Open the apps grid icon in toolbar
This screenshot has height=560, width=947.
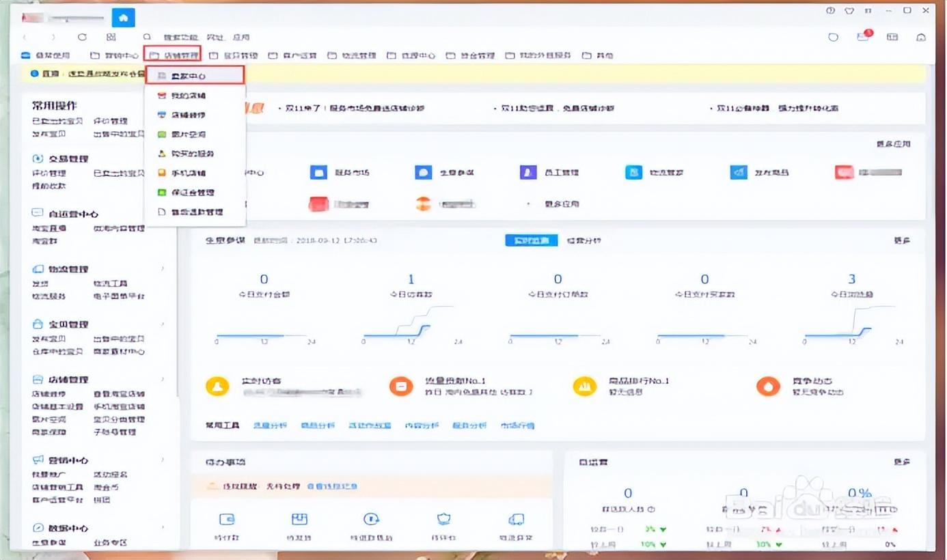point(111,37)
